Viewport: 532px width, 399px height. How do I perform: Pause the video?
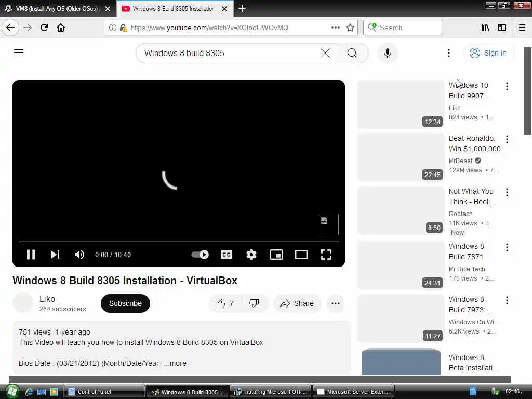point(31,255)
